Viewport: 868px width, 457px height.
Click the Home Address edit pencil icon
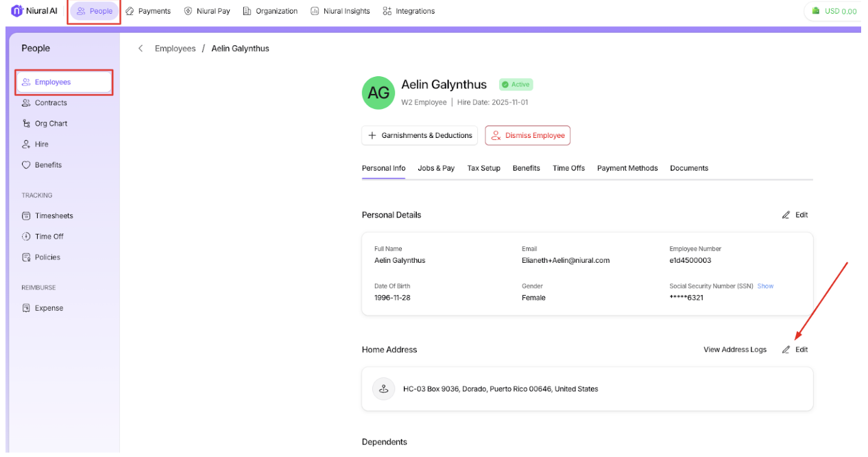786,349
